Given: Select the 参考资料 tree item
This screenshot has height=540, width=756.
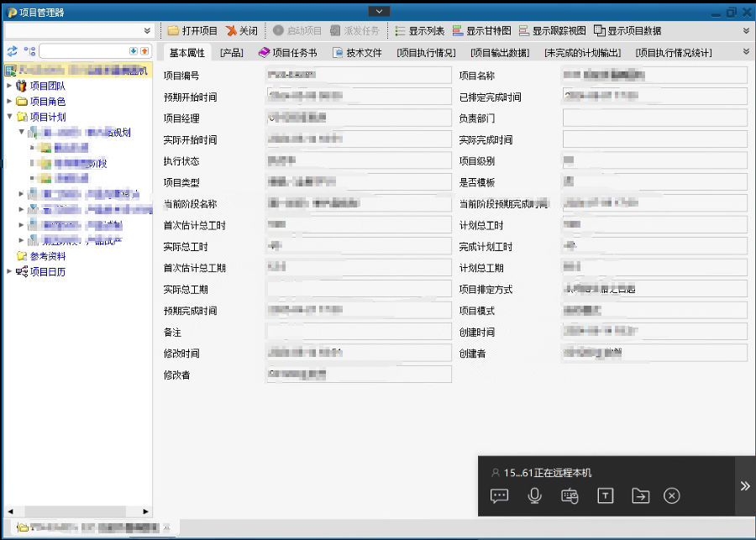Looking at the screenshot, I should point(47,256).
